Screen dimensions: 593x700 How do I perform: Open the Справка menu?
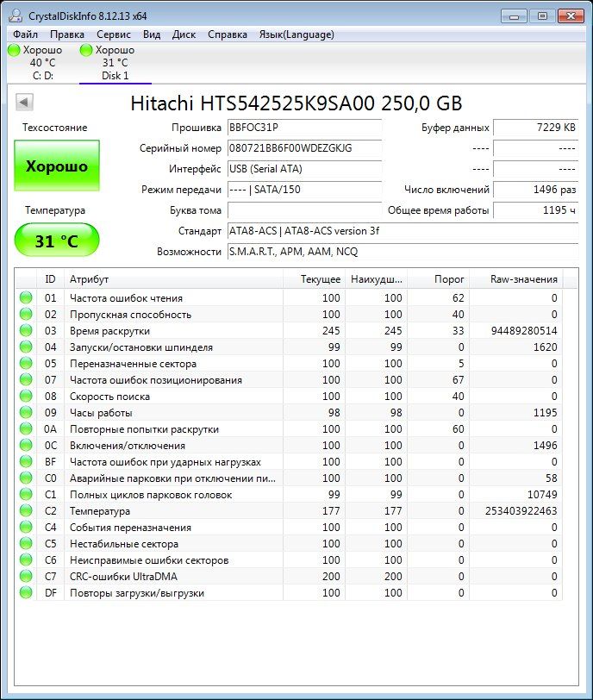[228, 34]
